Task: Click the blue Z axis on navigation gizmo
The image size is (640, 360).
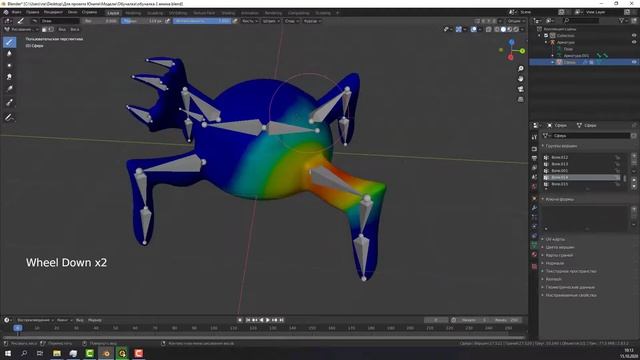Action: (x=511, y=42)
